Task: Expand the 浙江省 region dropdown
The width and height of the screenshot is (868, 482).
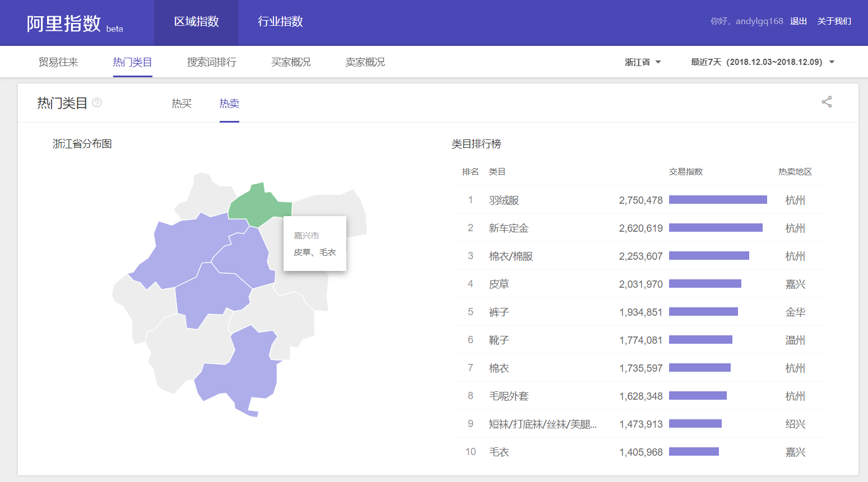Action: click(x=642, y=62)
